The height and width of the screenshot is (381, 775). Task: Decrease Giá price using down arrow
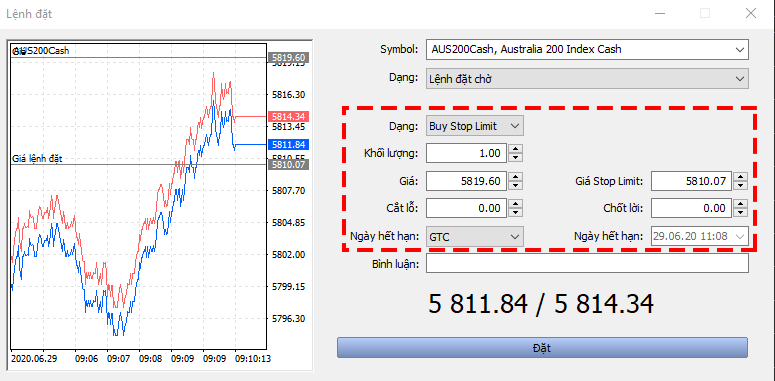click(x=516, y=185)
